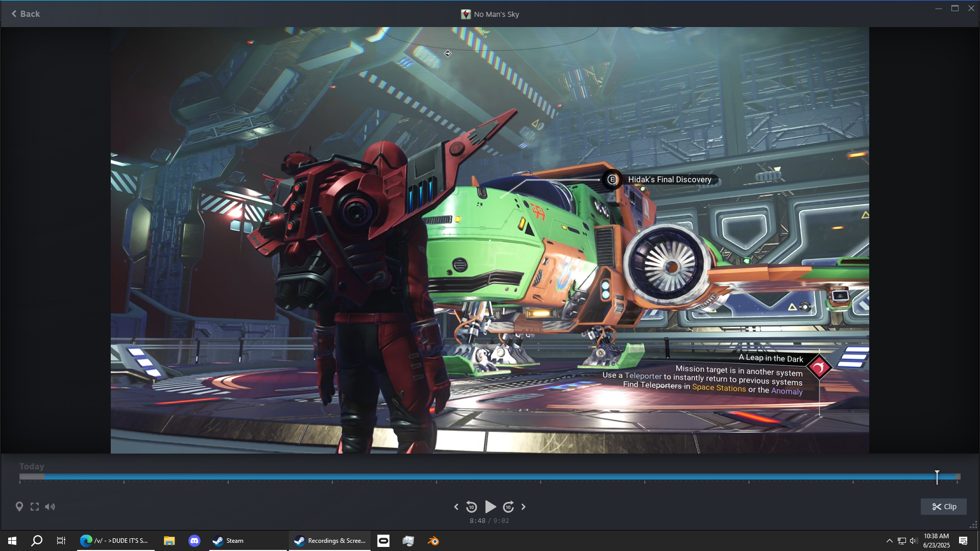Play the recording
The height and width of the screenshot is (551, 980).
[x=490, y=507]
